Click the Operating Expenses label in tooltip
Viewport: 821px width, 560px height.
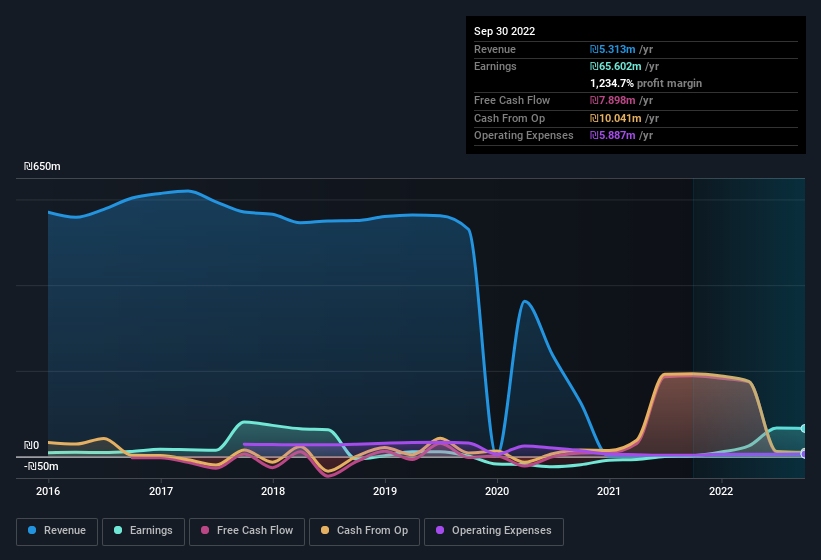[524, 136]
